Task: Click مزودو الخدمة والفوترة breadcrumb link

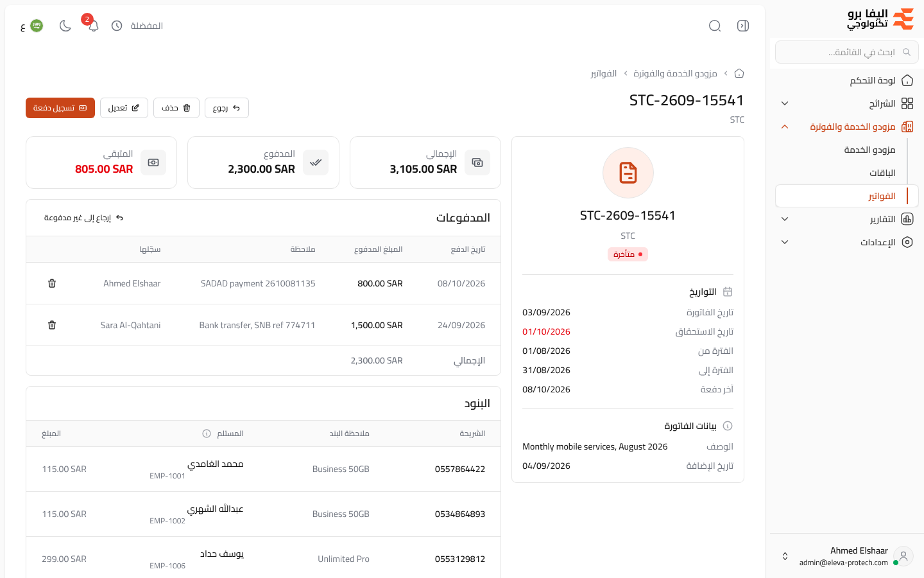Action: pos(675,73)
